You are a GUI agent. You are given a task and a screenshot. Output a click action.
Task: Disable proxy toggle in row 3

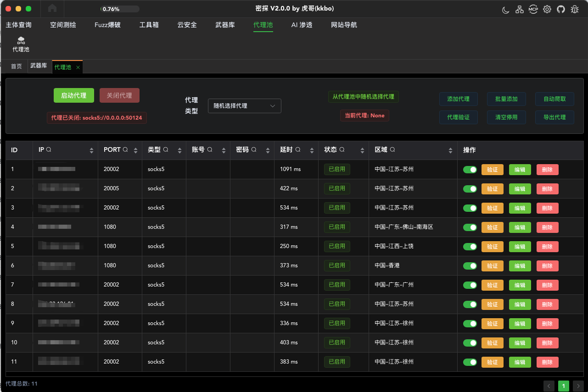coord(470,208)
